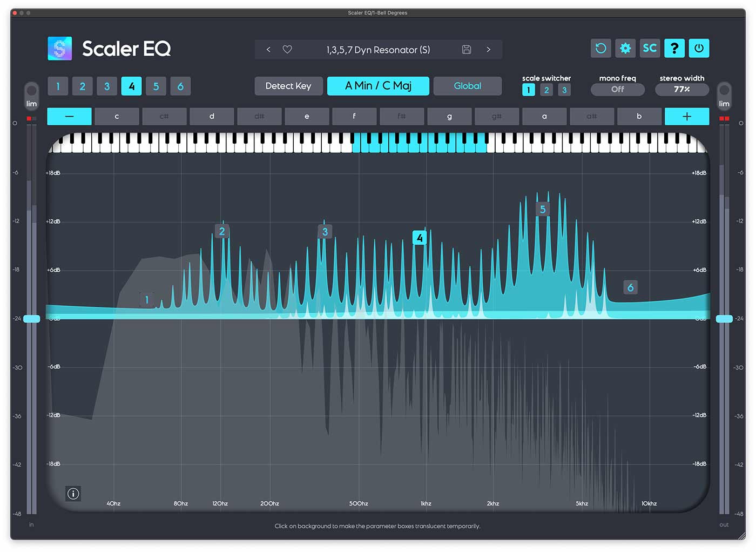The height and width of the screenshot is (552, 756).
Task: Switch to Global mode
Action: (468, 85)
